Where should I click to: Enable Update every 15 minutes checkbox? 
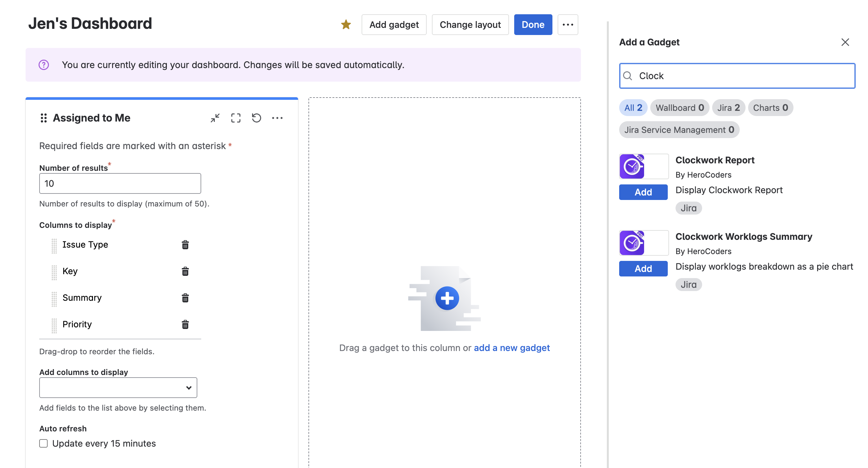[43, 443]
